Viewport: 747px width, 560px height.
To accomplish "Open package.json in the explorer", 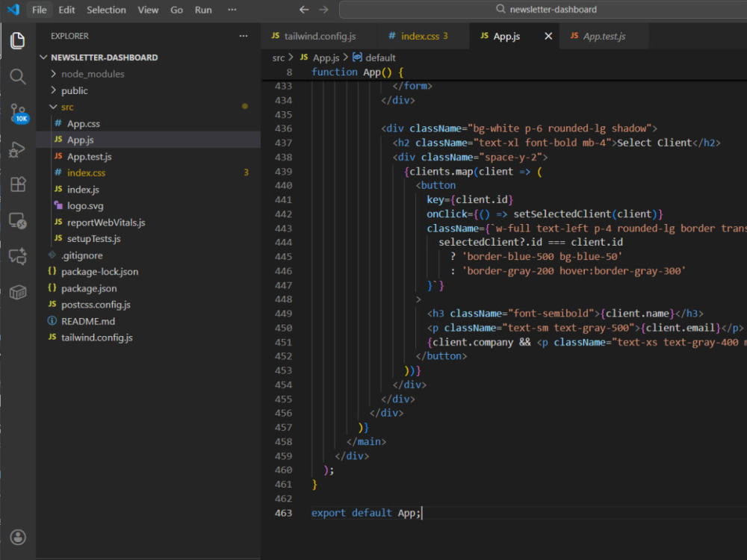I will [x=148, y=288].
